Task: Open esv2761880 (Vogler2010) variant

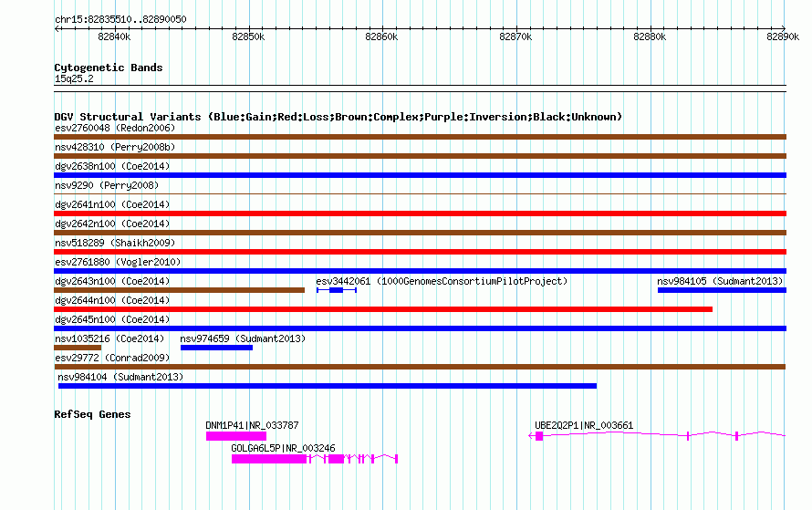Action: coord(118,262)
